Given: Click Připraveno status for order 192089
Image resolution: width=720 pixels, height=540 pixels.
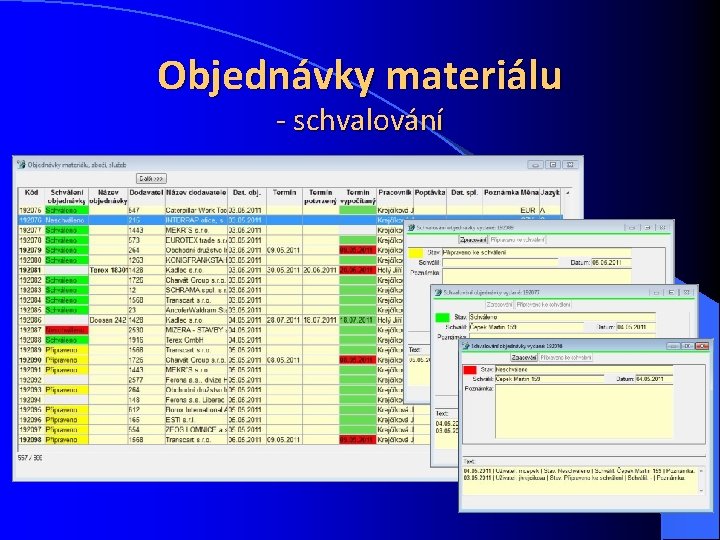Looking at the screenshot, I should click(x=67, y=350).
